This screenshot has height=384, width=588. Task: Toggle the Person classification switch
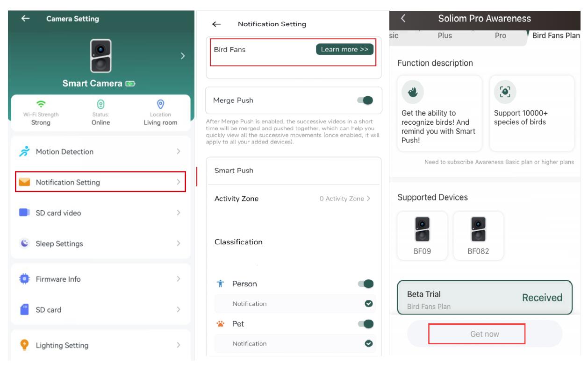[366, 284]
